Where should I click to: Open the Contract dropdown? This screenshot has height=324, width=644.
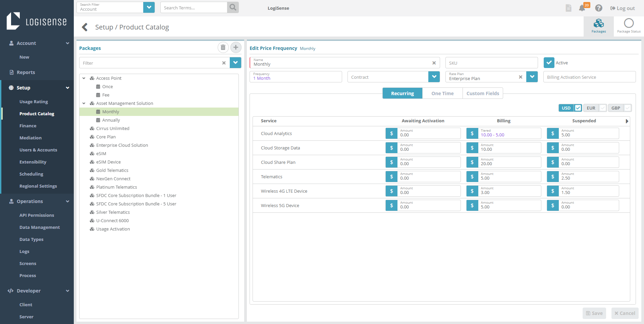(434, 77)
